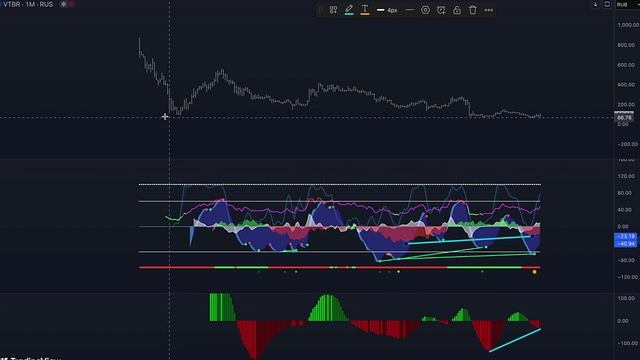
Task: Click the -23.19 indicator value label
Action: pyautogui.click(x=625, y=236)
